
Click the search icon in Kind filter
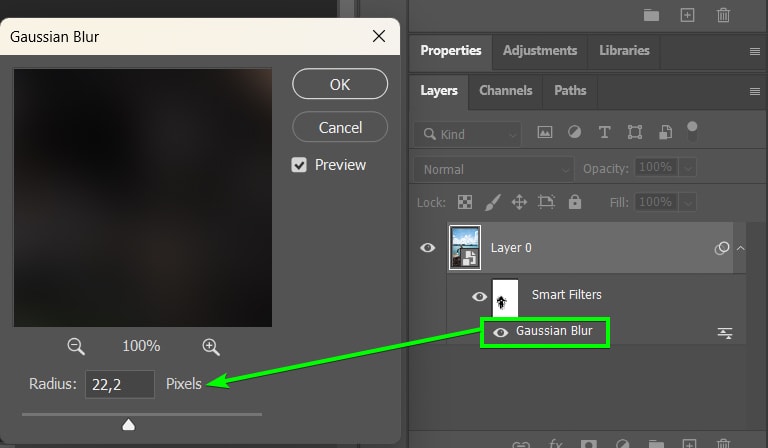pyautogui.click(x=430, y=134)
